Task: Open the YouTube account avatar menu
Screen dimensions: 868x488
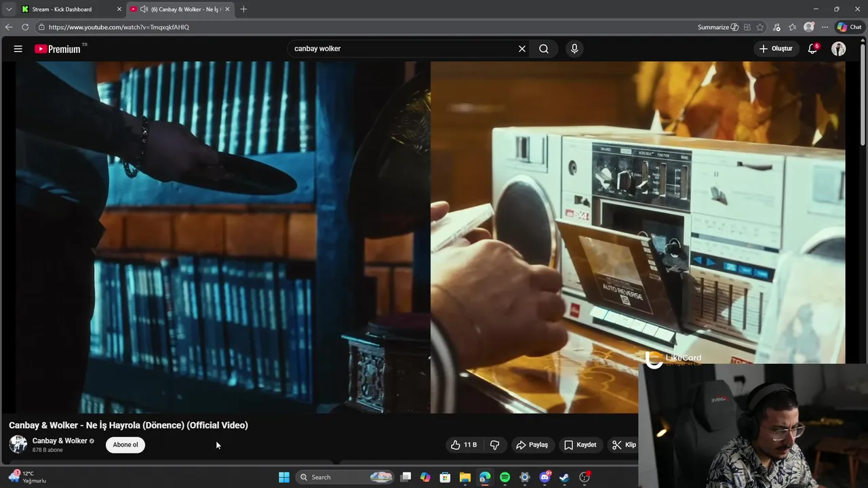Action: pyautogui.click(x=839, y=49)
